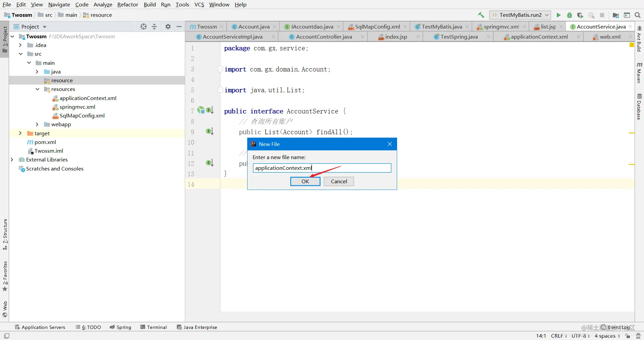Select Twossm.iml in project tree
The width and height of the screenshot is (644, 340).
click(49, 151)
